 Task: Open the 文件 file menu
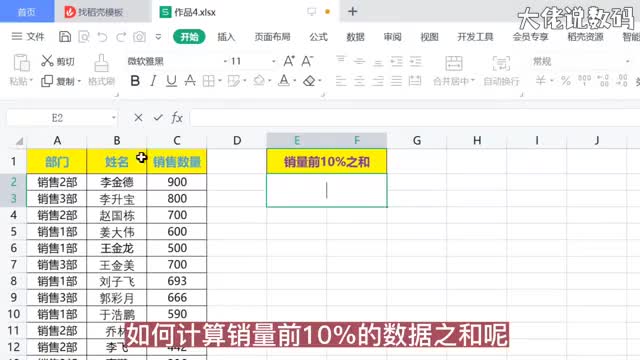point(28,37)
